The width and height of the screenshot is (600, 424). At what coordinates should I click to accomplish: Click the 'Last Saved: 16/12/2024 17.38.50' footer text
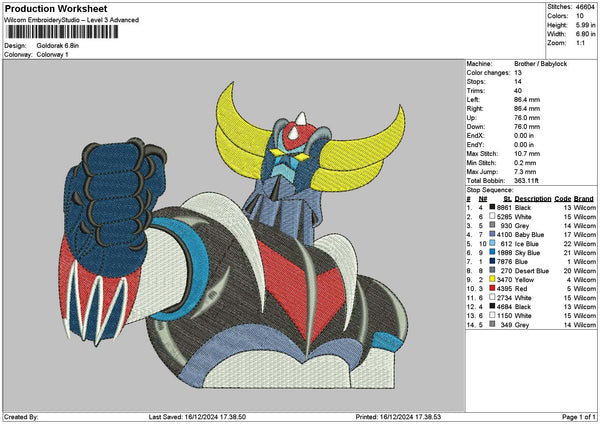point(197,417)
